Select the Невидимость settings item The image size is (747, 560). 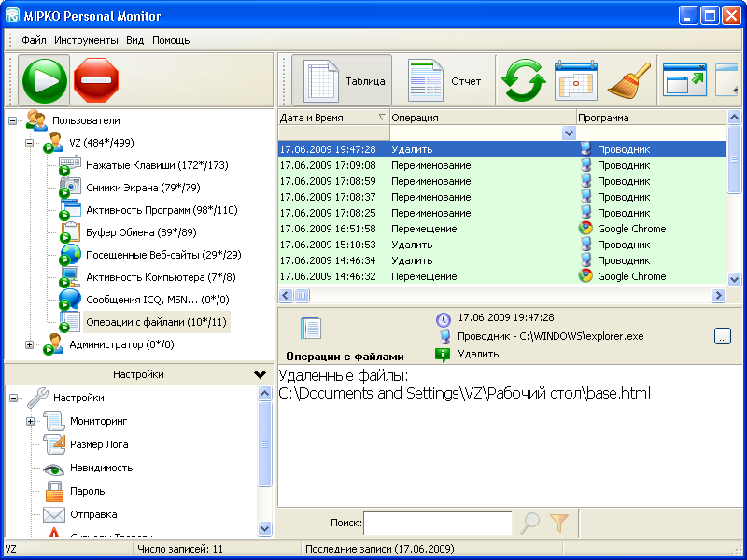click(x=101, y=468)
